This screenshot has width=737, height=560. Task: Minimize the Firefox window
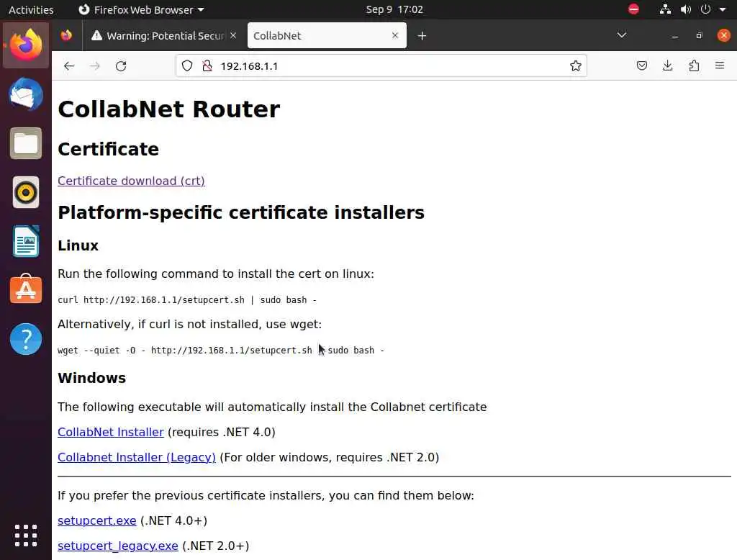pos(675,36)
